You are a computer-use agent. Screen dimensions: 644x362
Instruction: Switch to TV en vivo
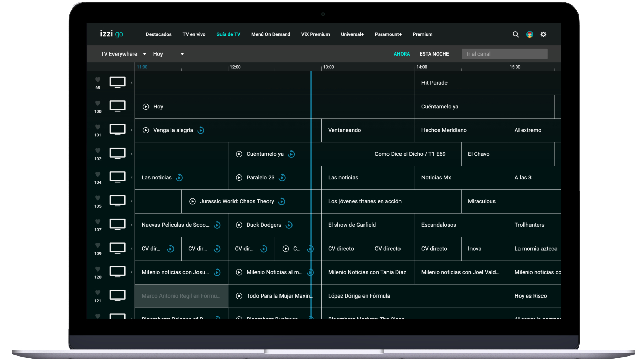tap(194, 34)
